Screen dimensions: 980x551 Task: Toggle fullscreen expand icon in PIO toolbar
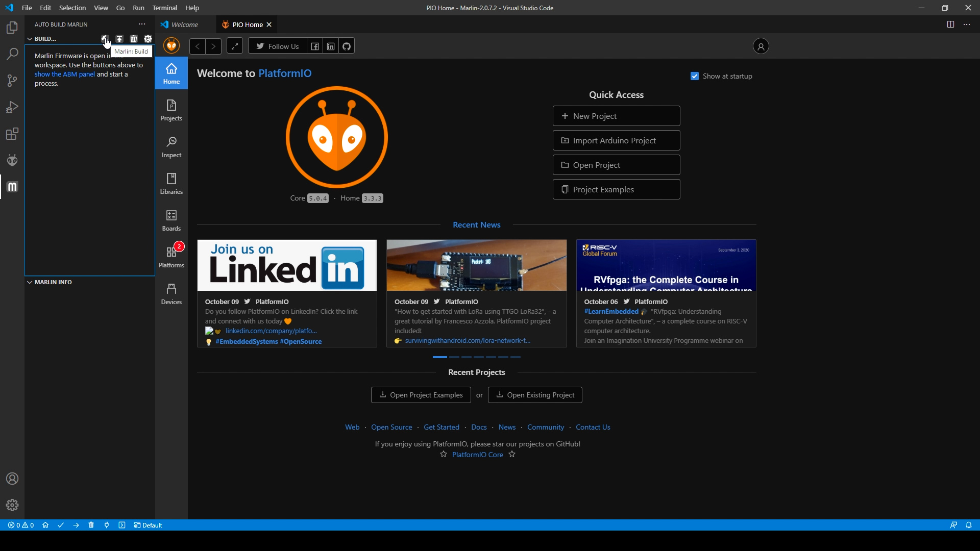click(x=234, y=46)
